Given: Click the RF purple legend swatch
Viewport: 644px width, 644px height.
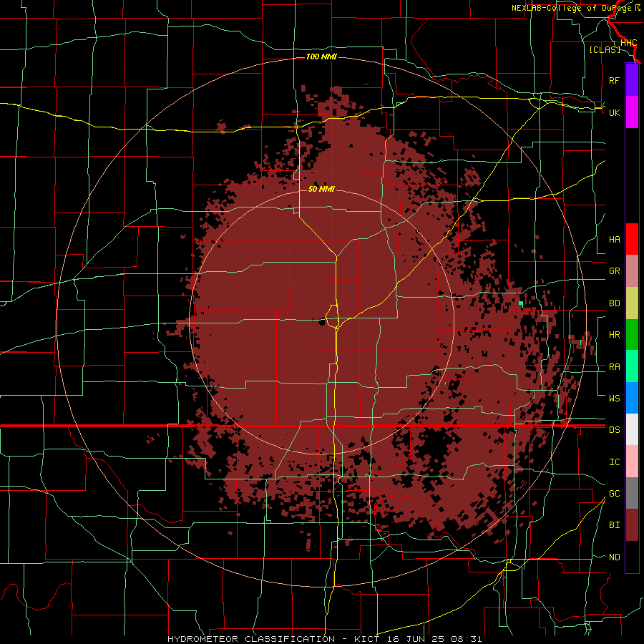Looking at the screenshot, I should pyautogui.click(x=632, y=80).
